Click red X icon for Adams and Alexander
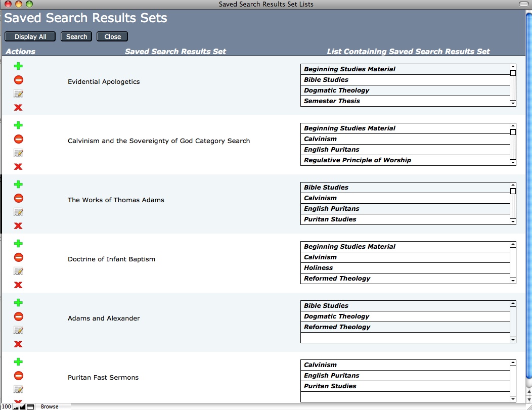The height and width of the screenshot is (410, 532). click(18, 344)
